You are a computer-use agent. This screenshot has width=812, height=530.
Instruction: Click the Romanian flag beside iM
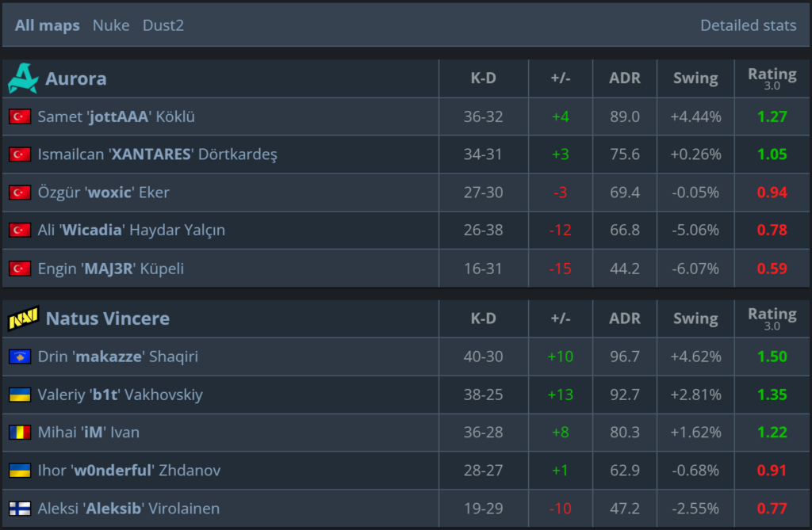(19, 433)
